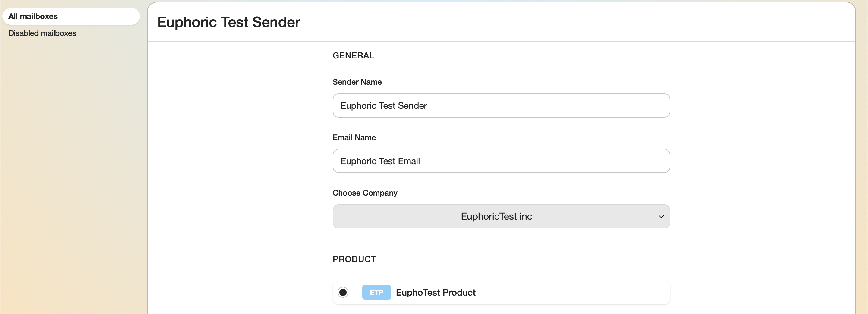This screenshot has height=314, width=868.
Task: Click the PRODUCT section heading
Action: click(x=354, y=259)
